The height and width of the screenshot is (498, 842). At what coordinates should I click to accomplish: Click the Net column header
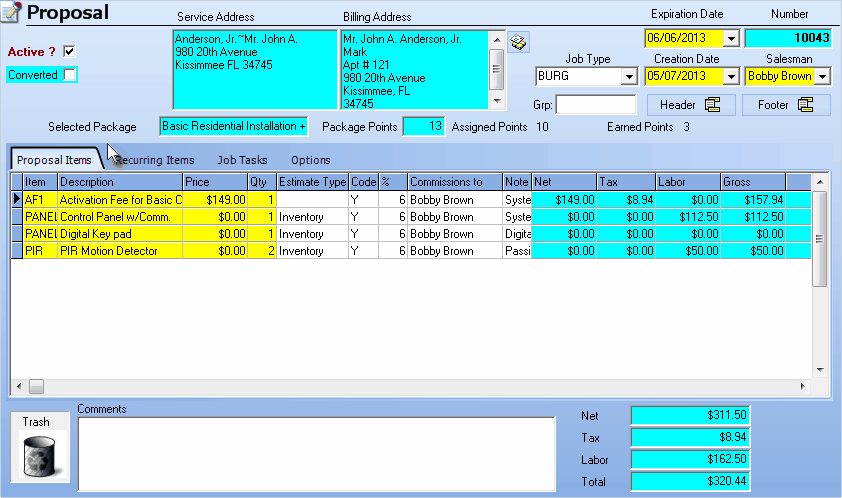[x=564, y=182]
